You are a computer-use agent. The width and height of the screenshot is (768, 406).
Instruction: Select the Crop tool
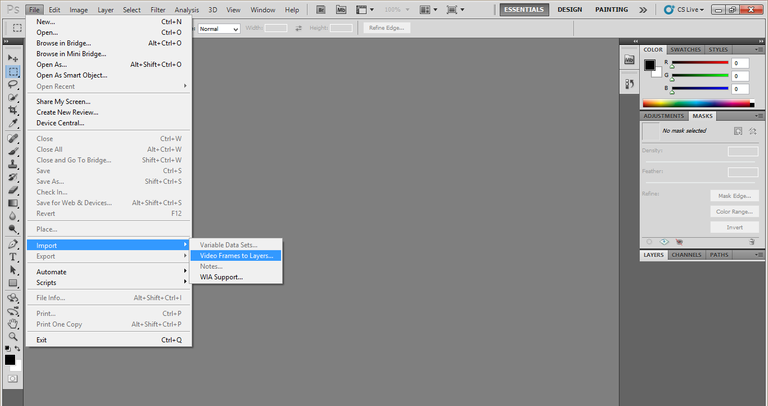[x=13, y=110]
